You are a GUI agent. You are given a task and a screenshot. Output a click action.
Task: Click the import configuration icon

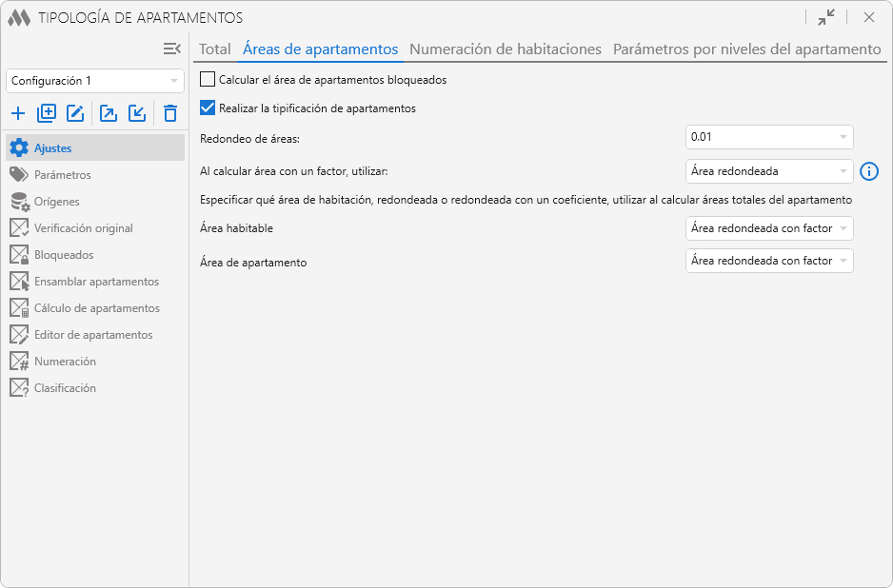point(137,114)
